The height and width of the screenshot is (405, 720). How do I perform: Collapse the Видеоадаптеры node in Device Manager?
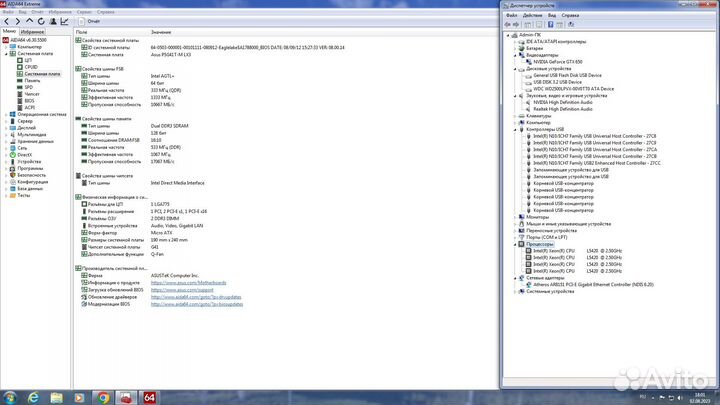(515, 55)
